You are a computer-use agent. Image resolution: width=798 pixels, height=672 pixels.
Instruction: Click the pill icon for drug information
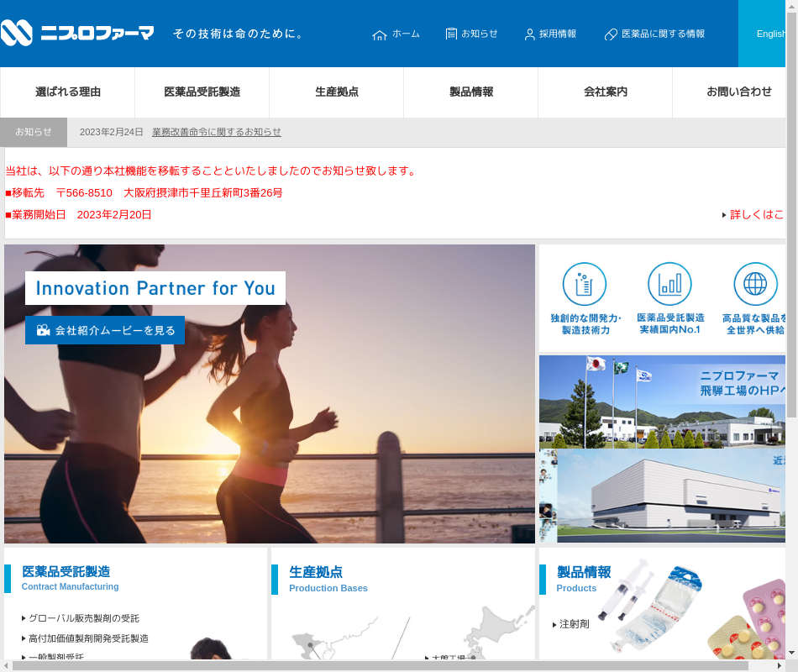[x=611, y=34]
